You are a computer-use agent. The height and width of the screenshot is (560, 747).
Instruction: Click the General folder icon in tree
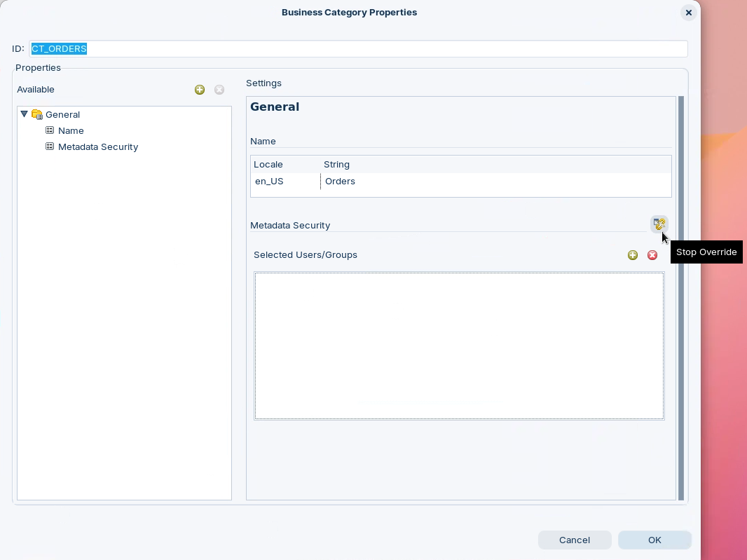tap(37, 115)
